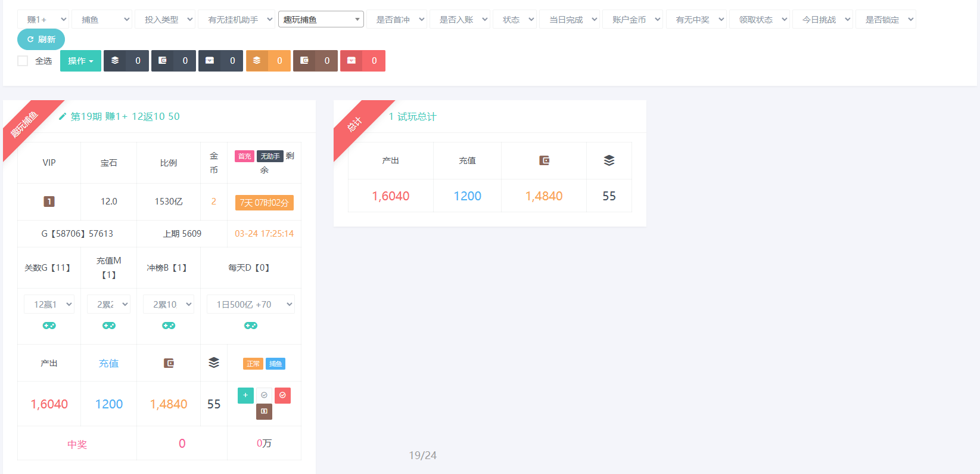
Task: Click the orange 7天 07时02分 countdown badge
Action: (x=264, y=203)
